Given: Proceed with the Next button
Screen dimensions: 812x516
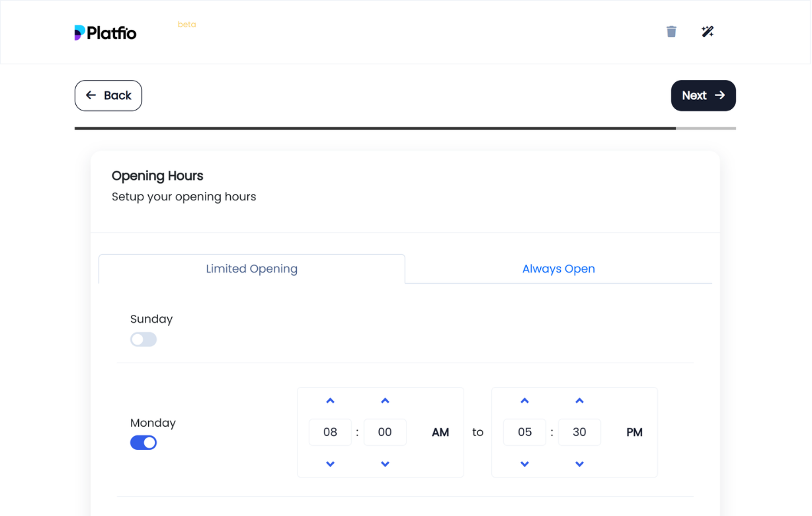Looking at the screenshot, I should (x=703, y=95).
